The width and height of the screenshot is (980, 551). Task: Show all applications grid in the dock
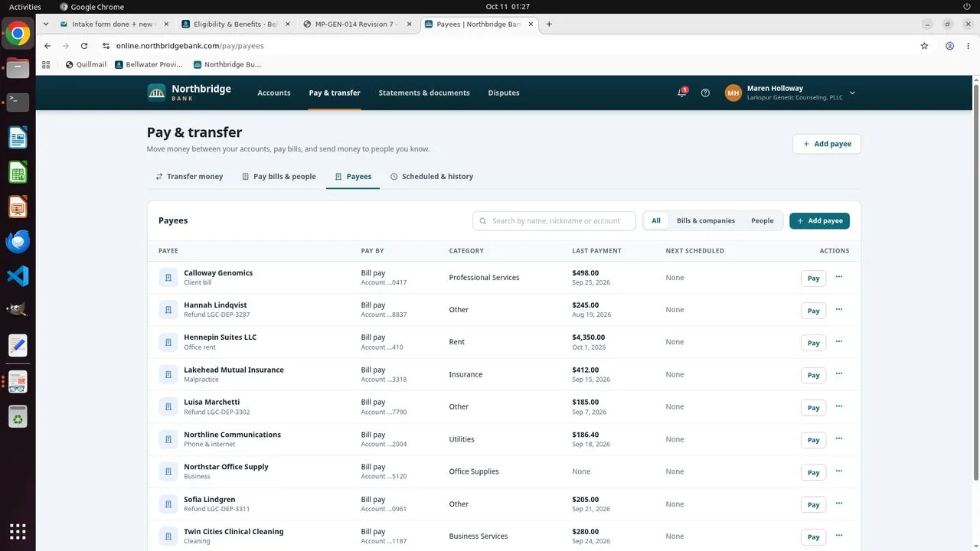[x=18, y=531]
